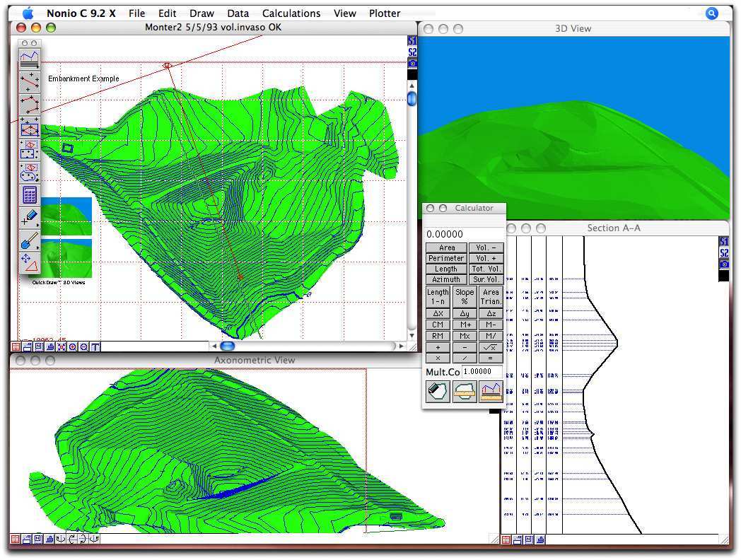Click the zoom in magnifier in plan window

coord(72,347)
